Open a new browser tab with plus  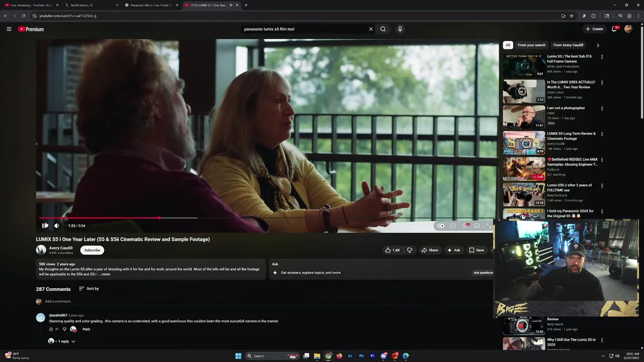coord(246,5)
